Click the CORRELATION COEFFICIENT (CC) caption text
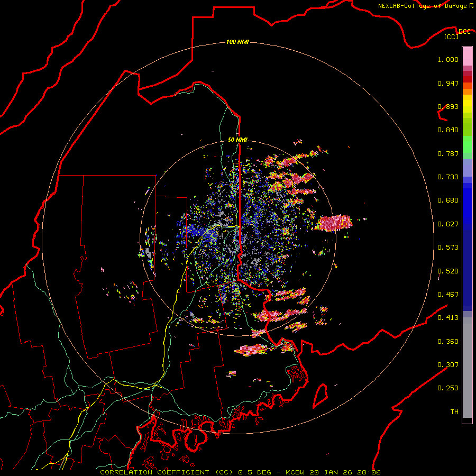The height and width of the screenshot is (476, 476). point(167,472)
